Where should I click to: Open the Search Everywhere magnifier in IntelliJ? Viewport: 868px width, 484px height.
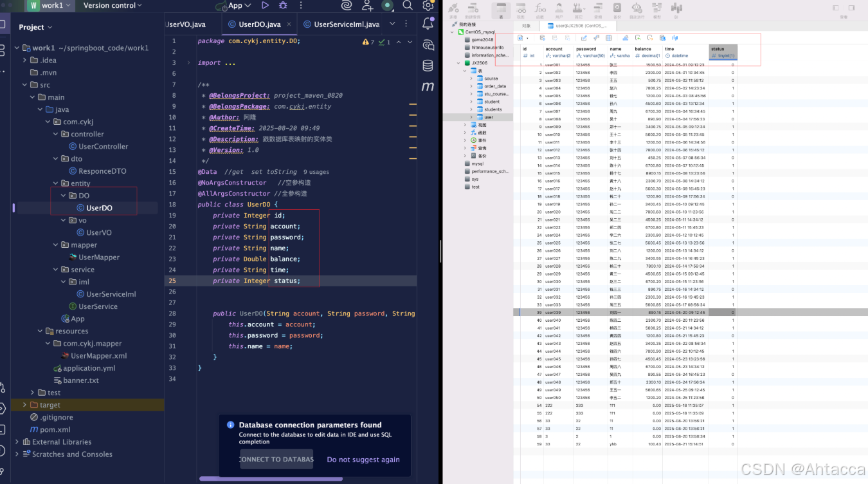pos(408,5)
